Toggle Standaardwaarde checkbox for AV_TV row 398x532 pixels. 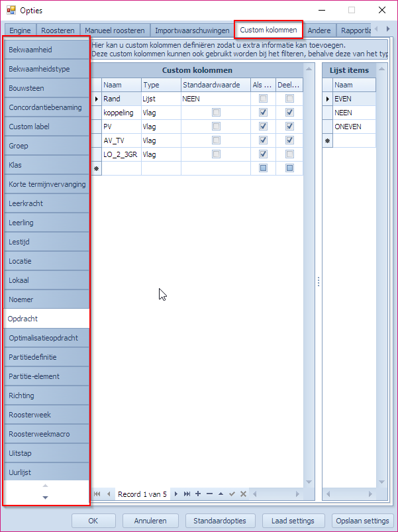pyautogui.click(x=216, y=140)
